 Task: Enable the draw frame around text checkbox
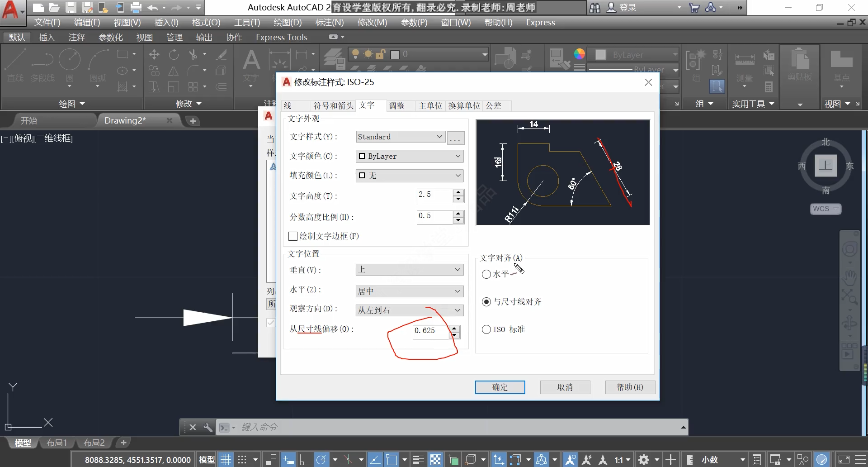pos(293,236)
